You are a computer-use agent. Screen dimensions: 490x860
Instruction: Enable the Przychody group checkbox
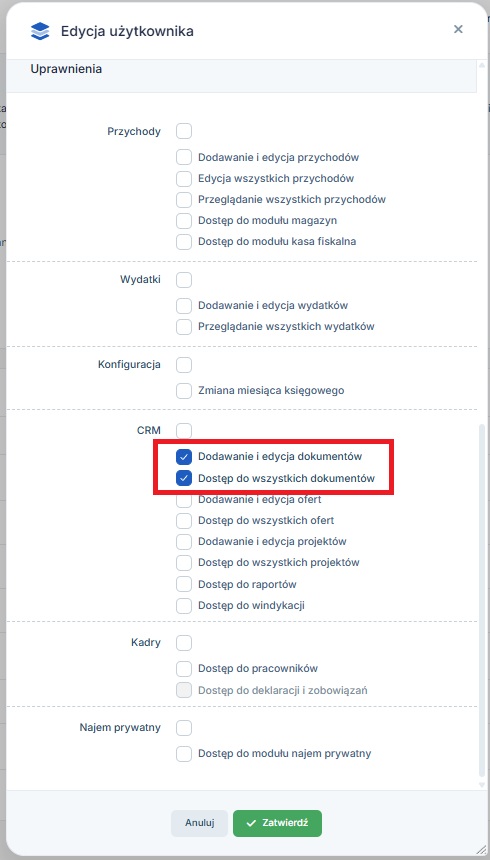(184, 132)
